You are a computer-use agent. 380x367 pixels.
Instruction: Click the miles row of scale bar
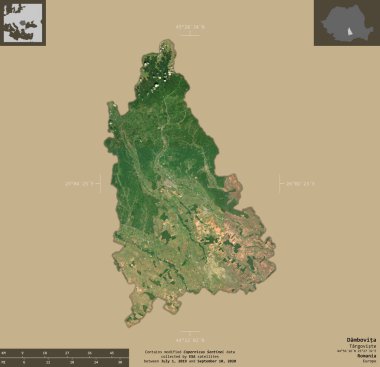coord(64,362)
